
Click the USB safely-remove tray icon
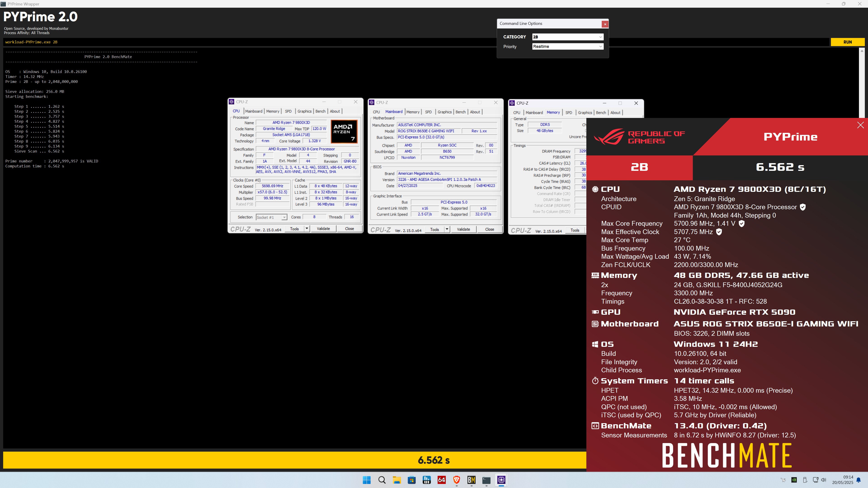[805, 480]
